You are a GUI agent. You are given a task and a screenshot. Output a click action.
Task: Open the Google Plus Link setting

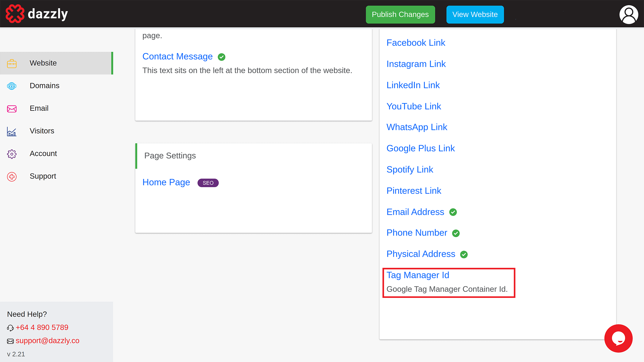pos(421,148)
